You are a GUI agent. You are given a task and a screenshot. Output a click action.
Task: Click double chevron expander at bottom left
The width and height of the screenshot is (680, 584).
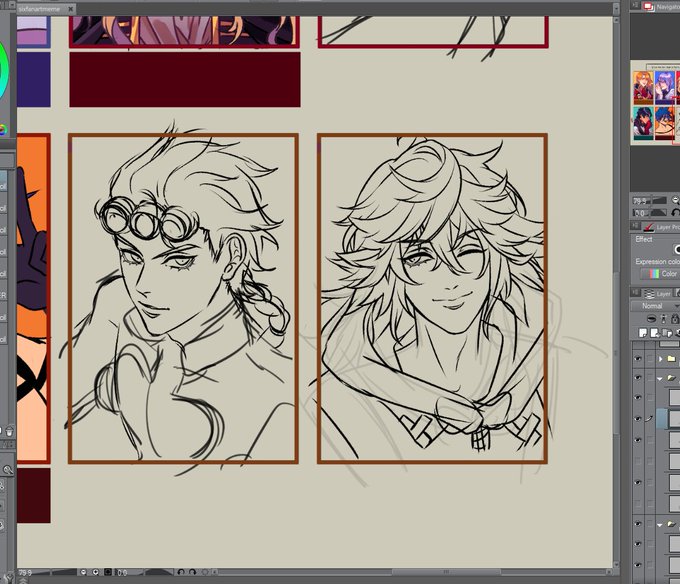(23, 580)
